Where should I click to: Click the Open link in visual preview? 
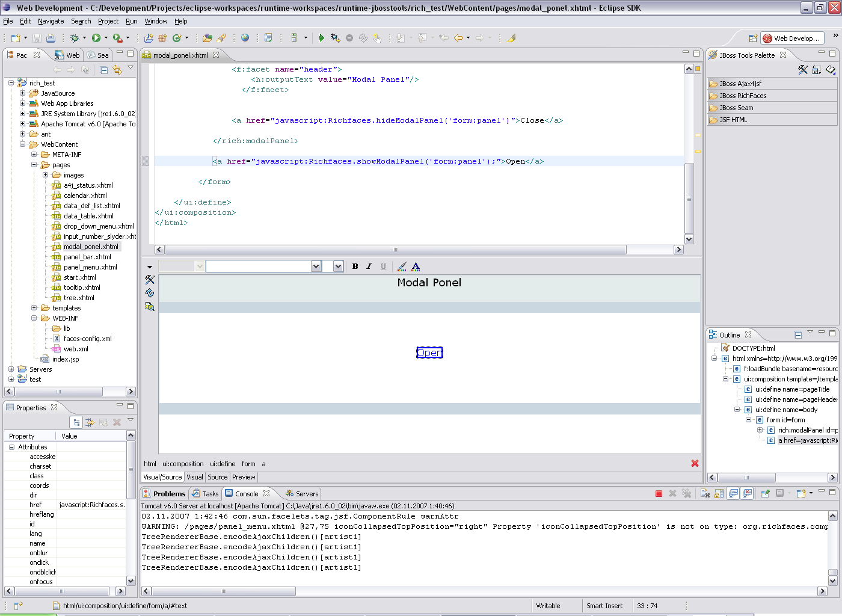pyautogui.click(x=429, y=353)
